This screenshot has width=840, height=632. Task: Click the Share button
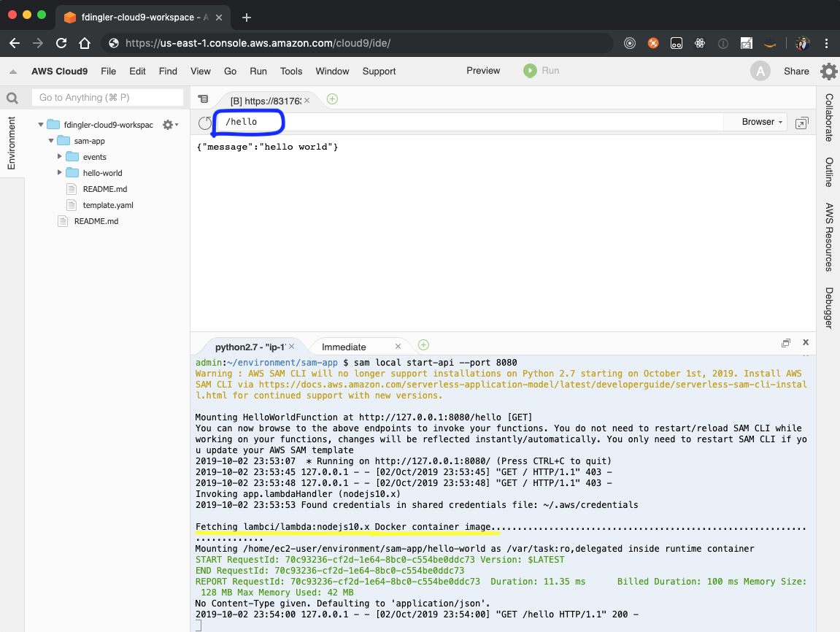pyautogui.click(x=796, y=72)
